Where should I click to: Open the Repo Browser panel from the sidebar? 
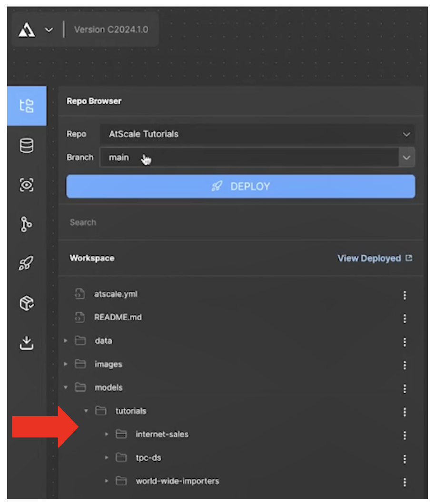click(27, 107)
